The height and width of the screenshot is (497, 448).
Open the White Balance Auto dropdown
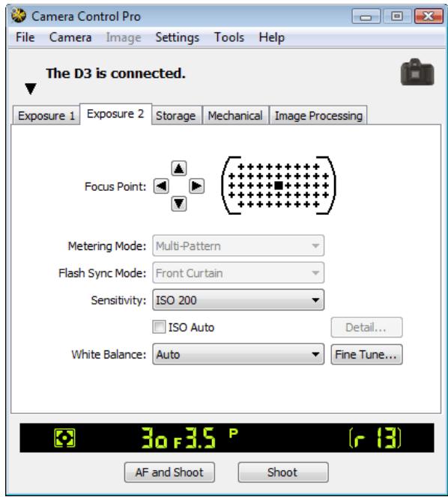coord(238,354)
